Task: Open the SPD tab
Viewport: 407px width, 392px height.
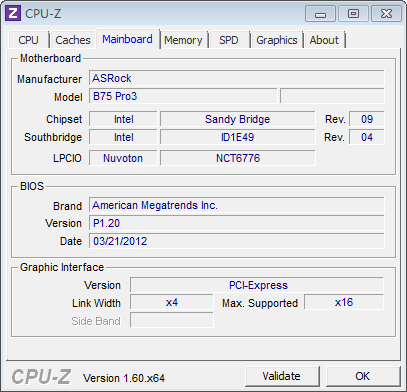Action: coord(229,40)
